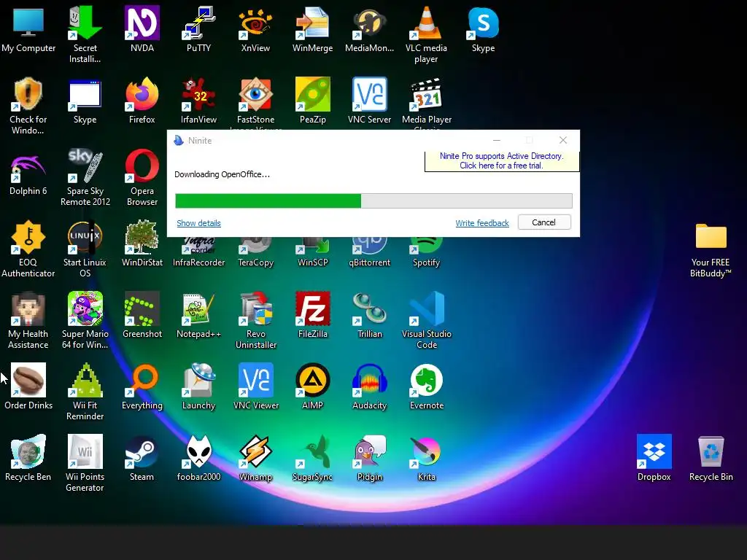Image resolution: width=747 pixels, height=560 pixels.
Task: Select the Spotify desktop shortcut
Action: tap(426, 245)
